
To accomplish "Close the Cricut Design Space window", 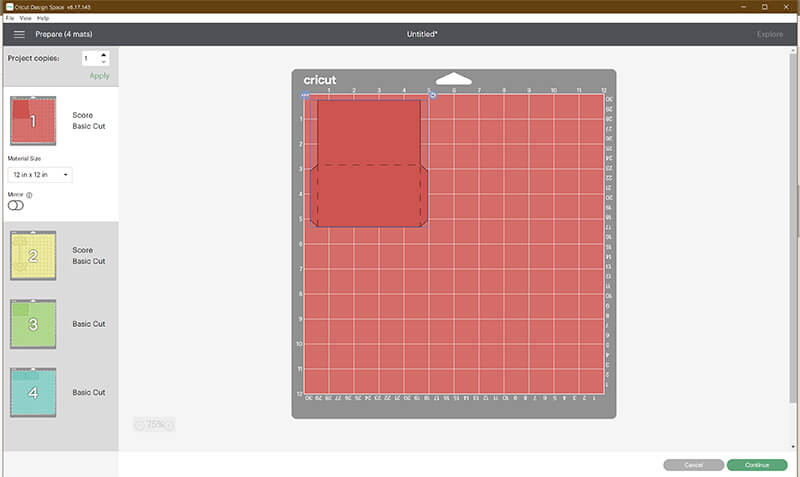I will coord(786,7).
